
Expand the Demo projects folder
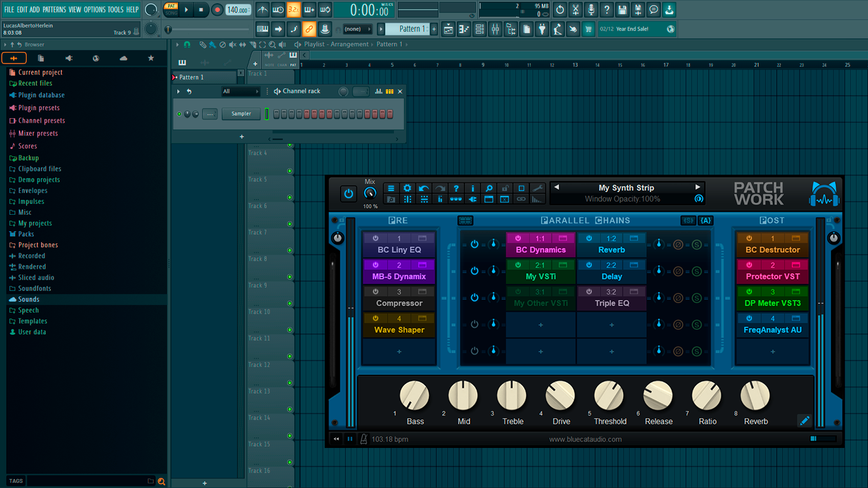[39, 180]
